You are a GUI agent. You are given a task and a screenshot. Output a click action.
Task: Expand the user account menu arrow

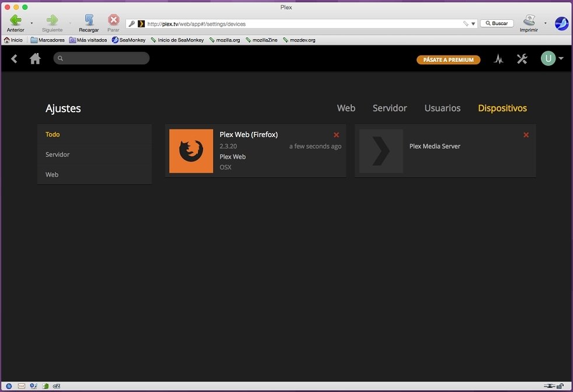(561, 58)
